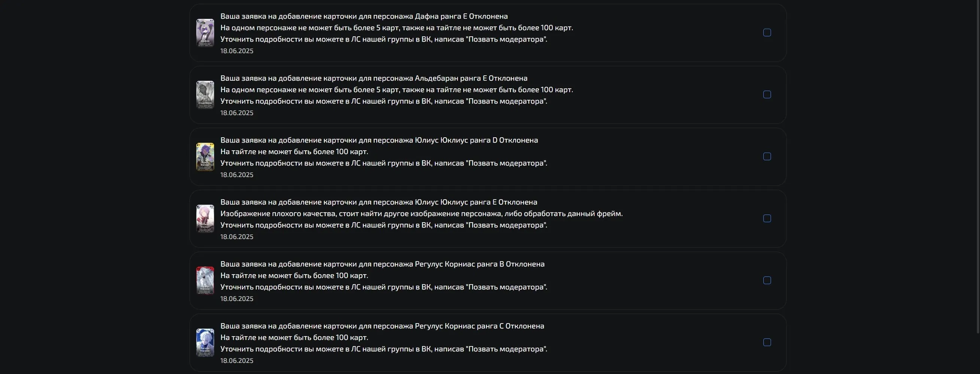This screenshot has height=374, width=980.
Task: Click the Регулус Корниас rank C notification title
Action: pyautogui.click(x=382, y=326)
